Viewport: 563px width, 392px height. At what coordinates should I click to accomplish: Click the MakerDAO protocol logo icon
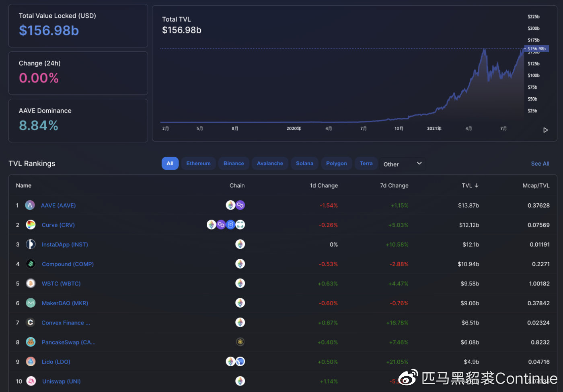[x=31, y=303]
